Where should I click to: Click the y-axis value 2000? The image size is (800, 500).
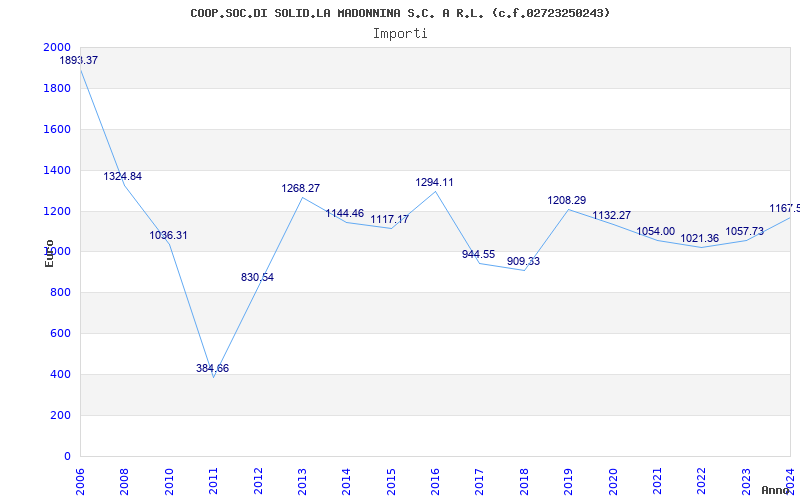(57, 47)
